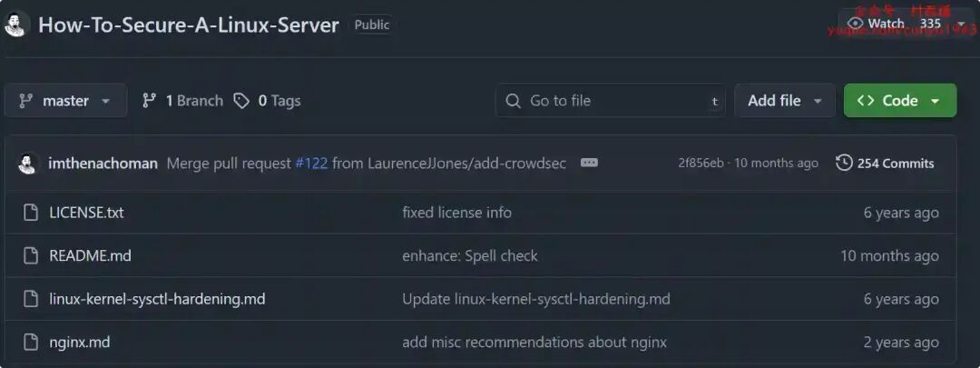
Task: Click the branch icon beside 1 Branch
Action: point(150,101)
